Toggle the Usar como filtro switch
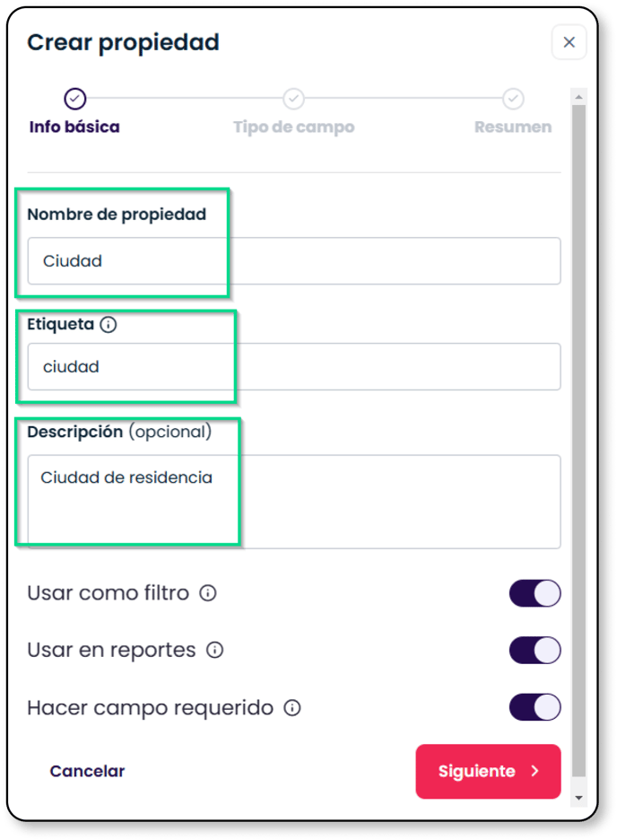Image resolution: width=617 pixels, height=840 pixels. click(534, 593)
